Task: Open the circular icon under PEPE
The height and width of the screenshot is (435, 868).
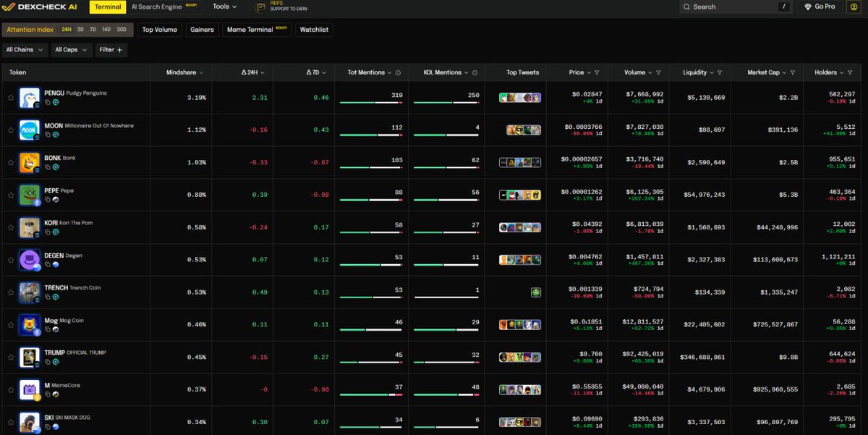Action: [x=56, y=200]
